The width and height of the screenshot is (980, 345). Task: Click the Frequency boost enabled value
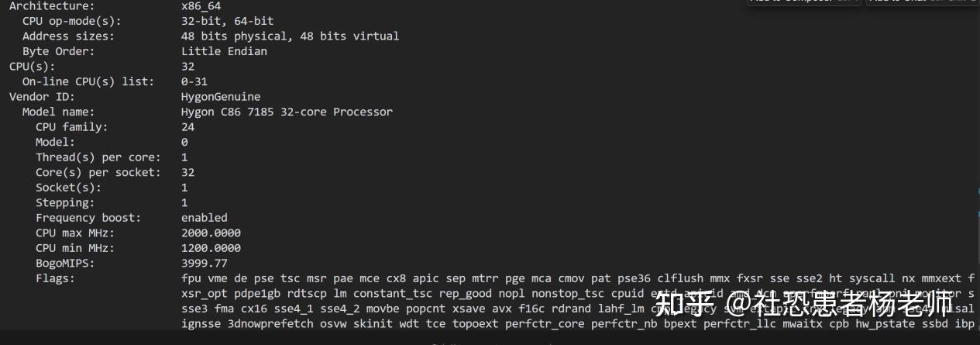pyautogui.click(x=205, y=218)
